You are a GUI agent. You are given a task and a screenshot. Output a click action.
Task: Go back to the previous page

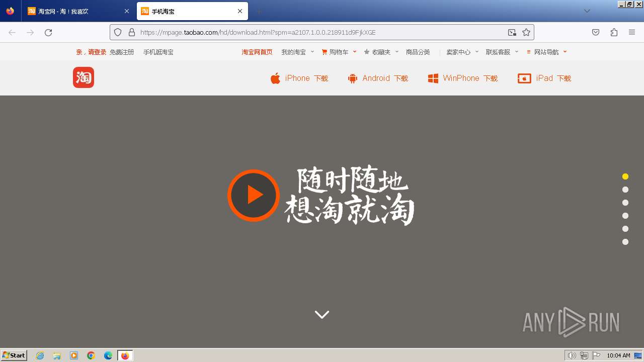tap(12, 32)
